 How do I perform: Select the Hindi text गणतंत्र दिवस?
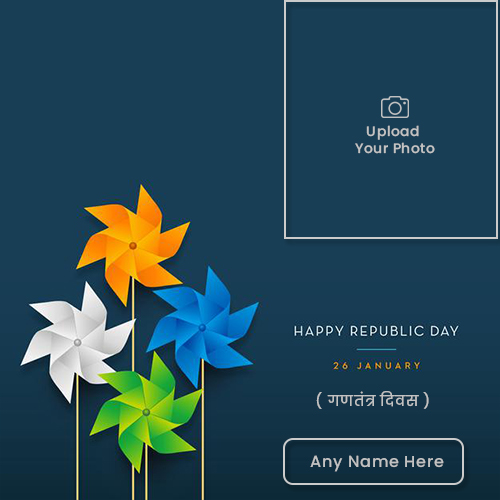click(373, 400)
